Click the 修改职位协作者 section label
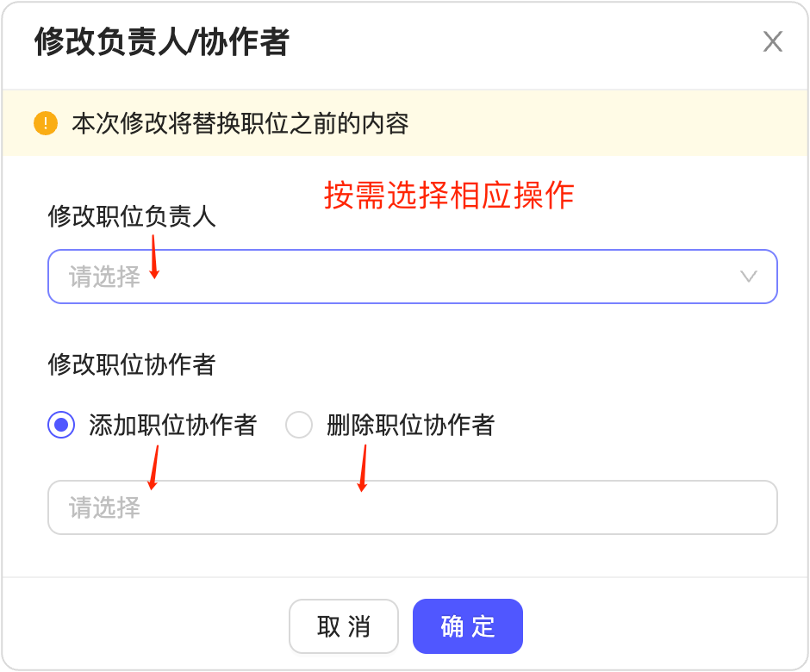 pyautogui.click(x=132, y=365)
